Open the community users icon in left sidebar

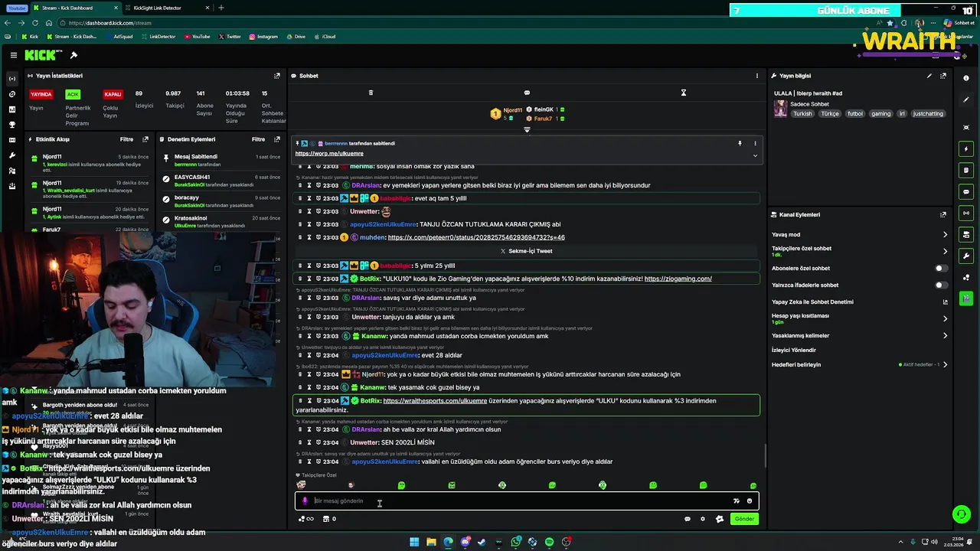click(11, 171)
